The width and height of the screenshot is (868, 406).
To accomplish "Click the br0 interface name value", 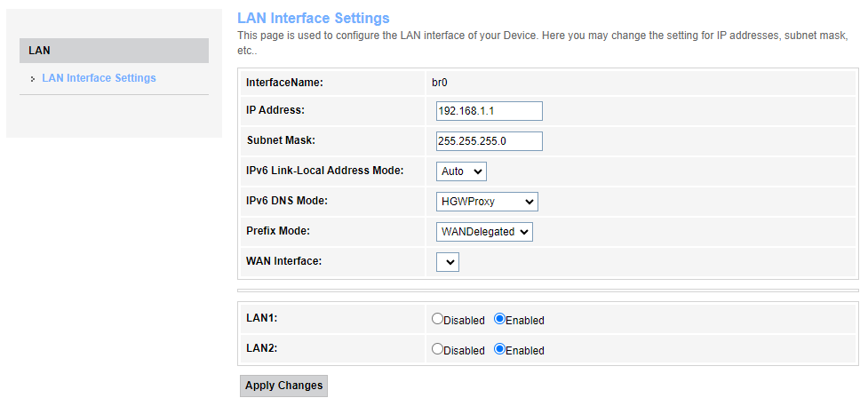I will click(439, 83).
